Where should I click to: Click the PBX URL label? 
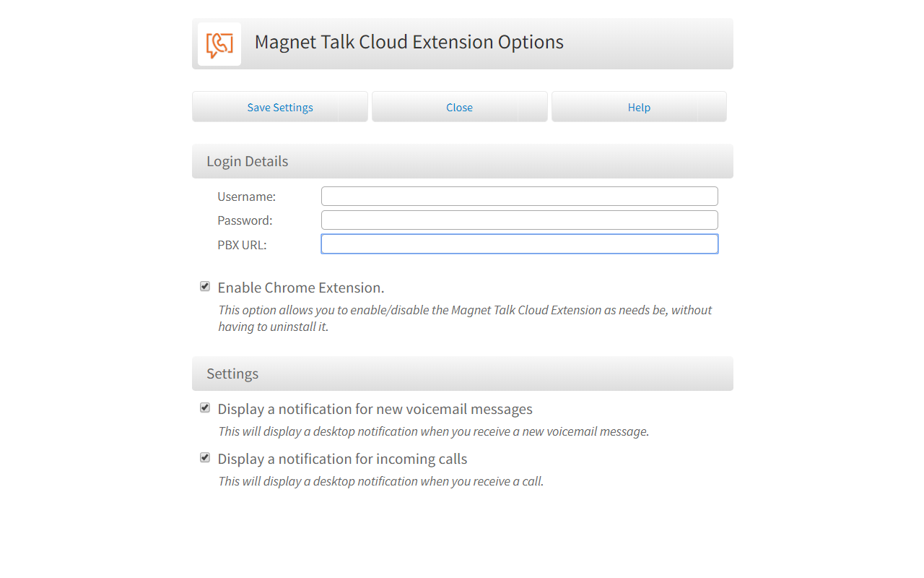coord(241,244)
